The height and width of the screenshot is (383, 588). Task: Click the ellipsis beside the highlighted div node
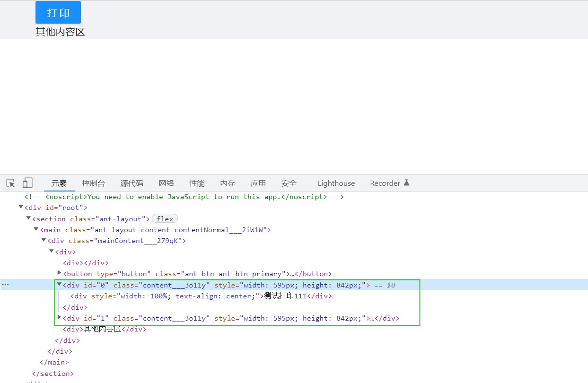point(5,284)
